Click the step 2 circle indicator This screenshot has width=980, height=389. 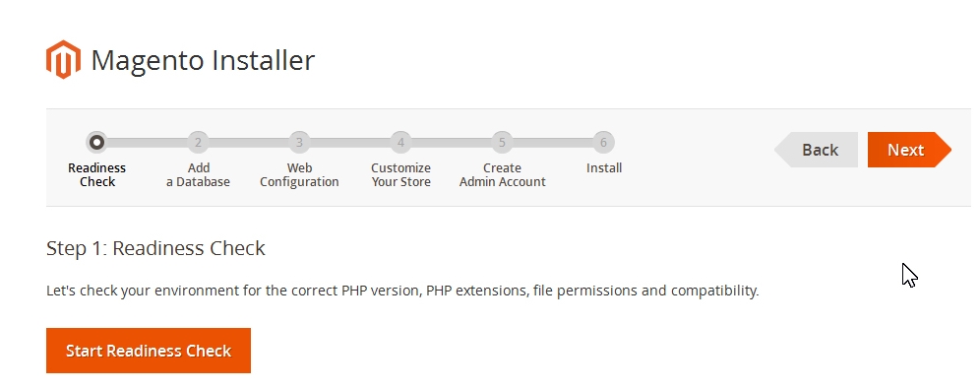tap(198, 143)
